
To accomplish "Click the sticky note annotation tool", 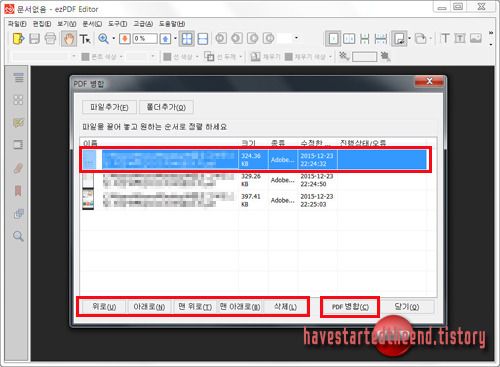I will tap(399, 39).
